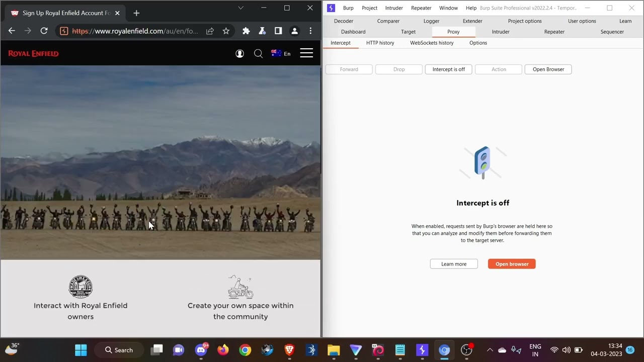The height and width of the screenshot is (362, 644).
Task: Open the User options tab
Action: [582, 21]
